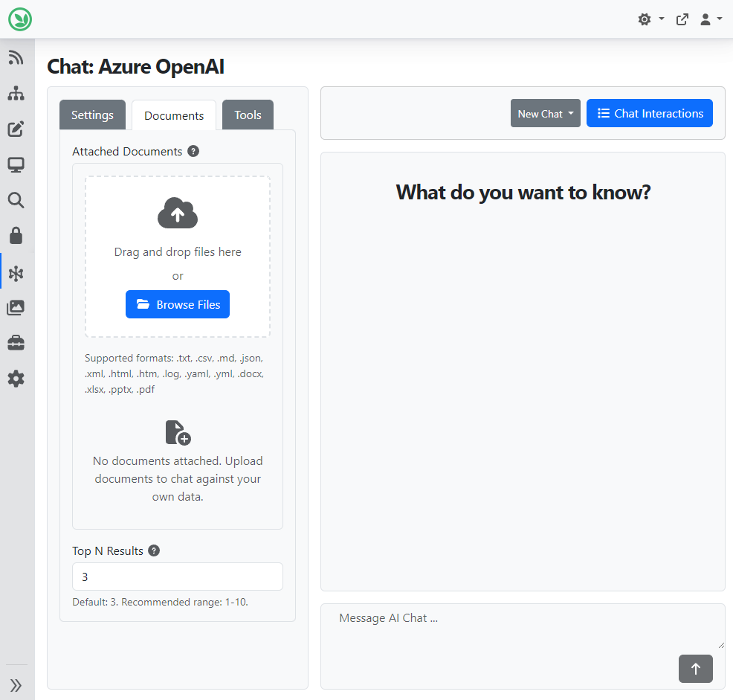Switch to the Tools tab
This screenshot has width=733, height=700.
(x=248, y=115)
